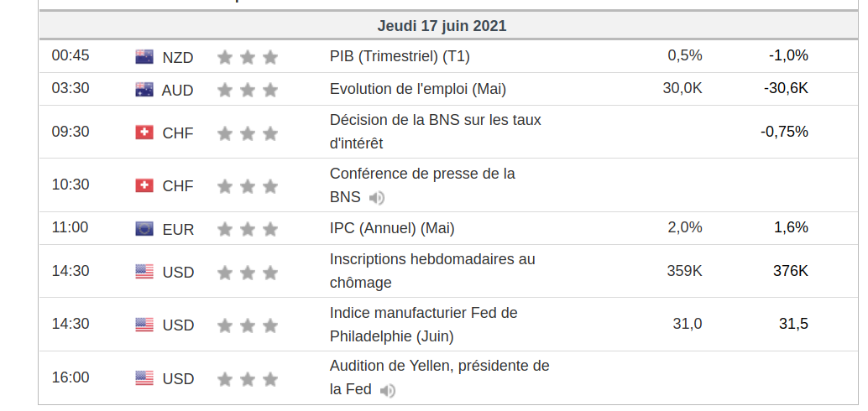The image size is (868, 411).
Task: Click the 14:30 time for Philadelphie index
Action: 71,324
